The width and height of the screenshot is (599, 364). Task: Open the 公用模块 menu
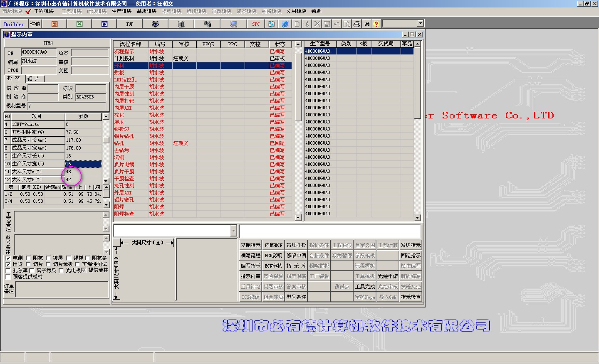click(x=296, y=11)
